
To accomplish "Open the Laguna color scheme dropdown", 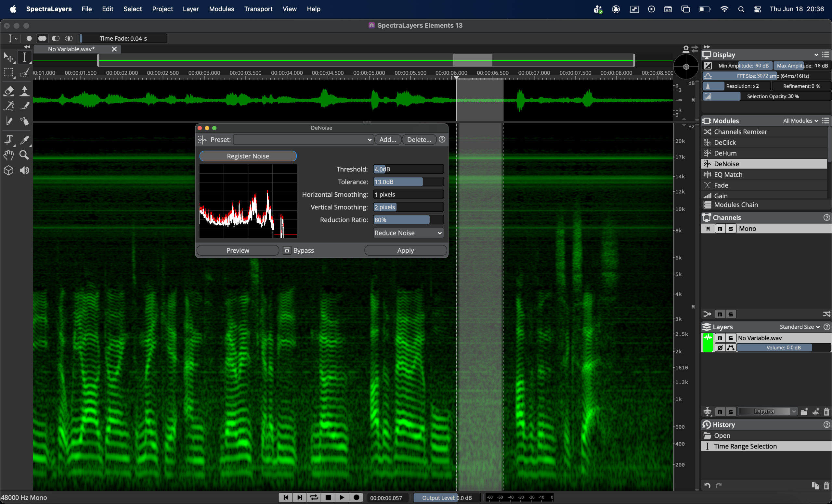I will pos(767,411).
